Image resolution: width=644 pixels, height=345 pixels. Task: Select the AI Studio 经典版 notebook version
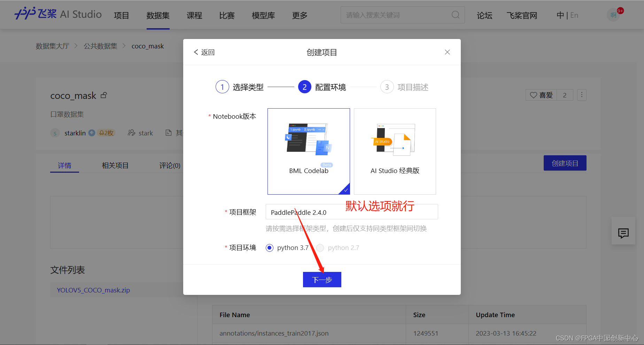click(395, 151)
